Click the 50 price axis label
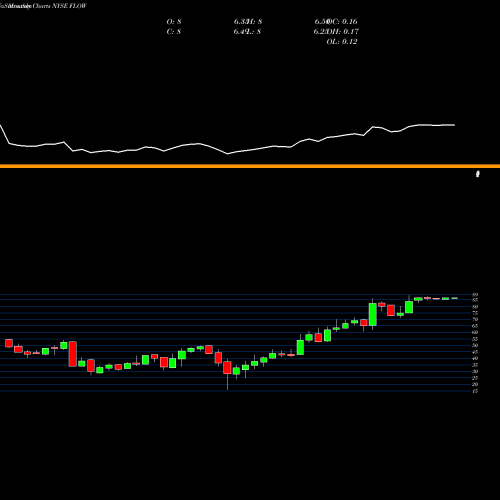 [475, 345]
